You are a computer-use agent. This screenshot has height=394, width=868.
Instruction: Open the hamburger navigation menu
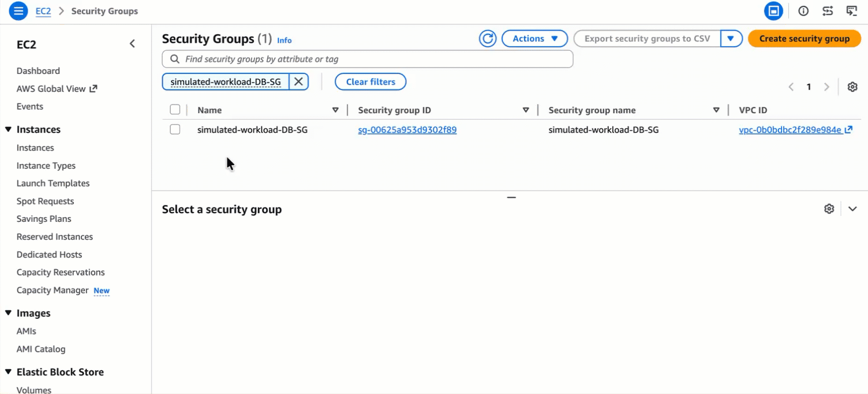point(18,11)
